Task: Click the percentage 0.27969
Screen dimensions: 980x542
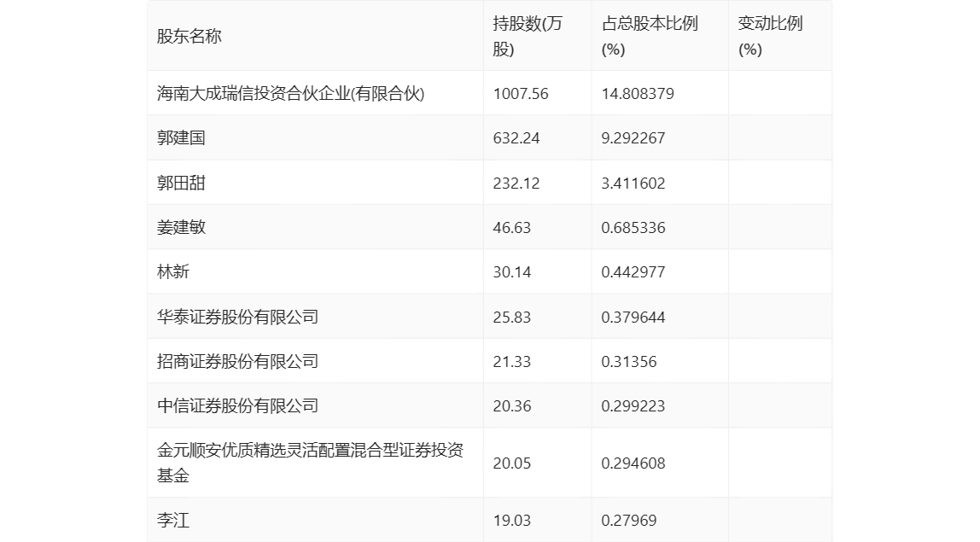Action: coord(629,520)
